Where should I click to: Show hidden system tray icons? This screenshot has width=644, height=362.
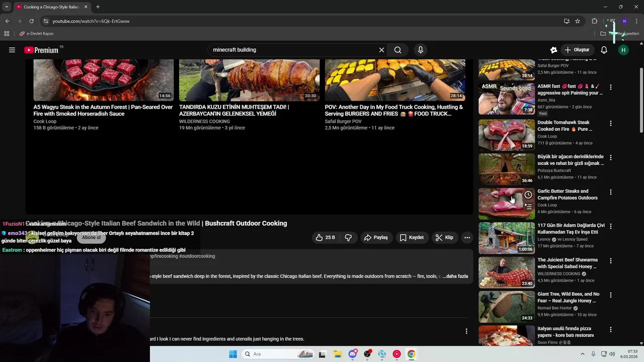tap(583, 354)
